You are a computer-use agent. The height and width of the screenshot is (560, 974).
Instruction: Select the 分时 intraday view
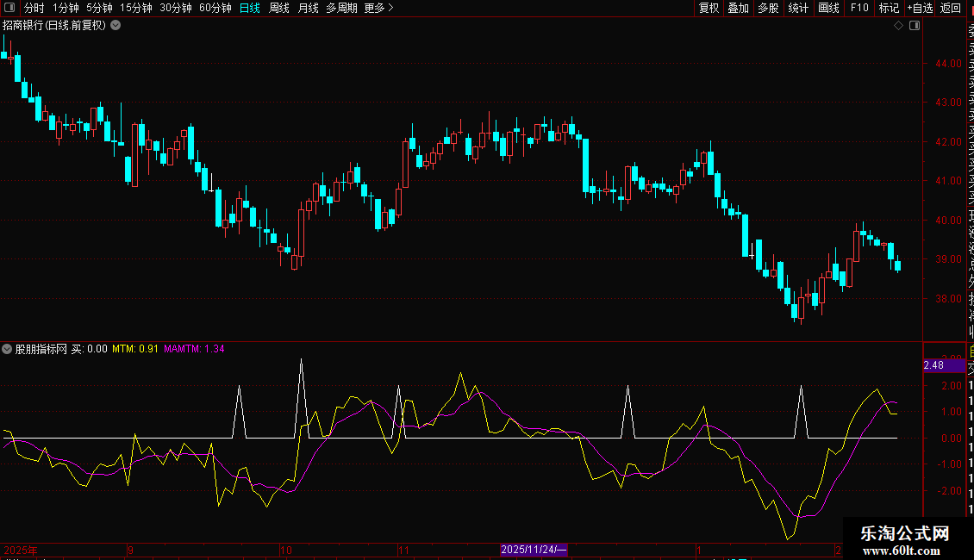(34, 8)
